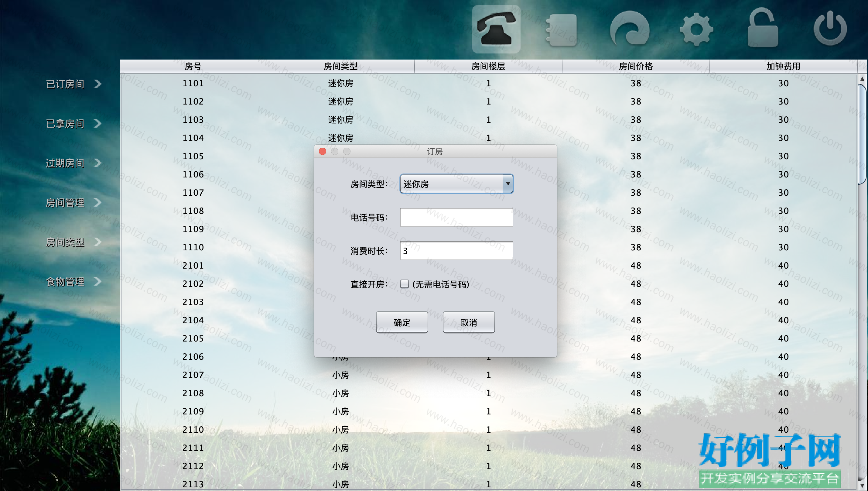Sort by 房间楼层 column header

[488, 66]
